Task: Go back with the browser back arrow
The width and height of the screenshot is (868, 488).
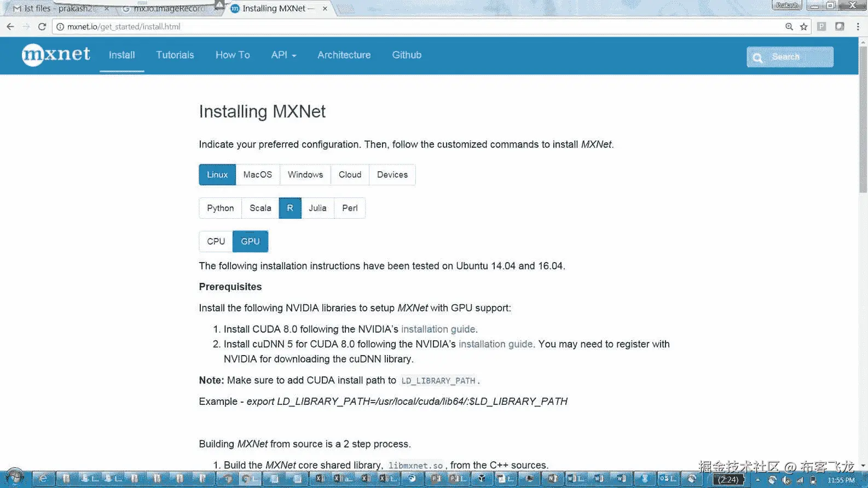Action: coord(10,26)
